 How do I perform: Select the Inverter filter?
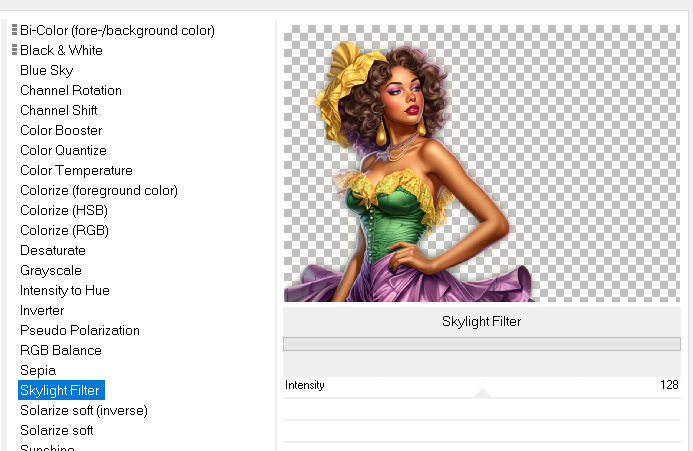42,310
